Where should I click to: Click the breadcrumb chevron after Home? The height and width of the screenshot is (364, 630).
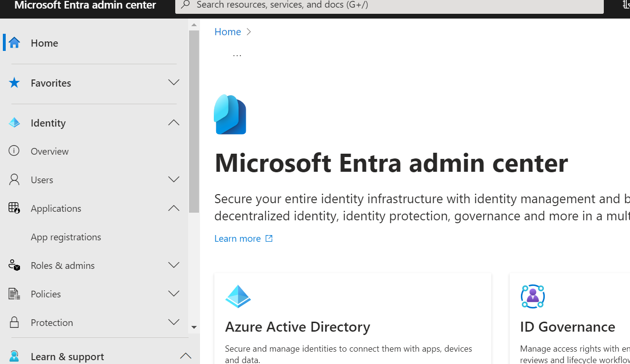(249, 32)
